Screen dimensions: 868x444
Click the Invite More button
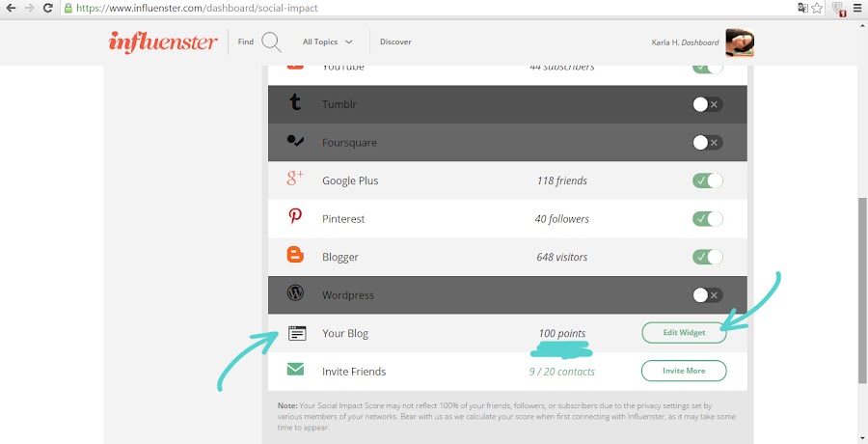tap(684, 371)
